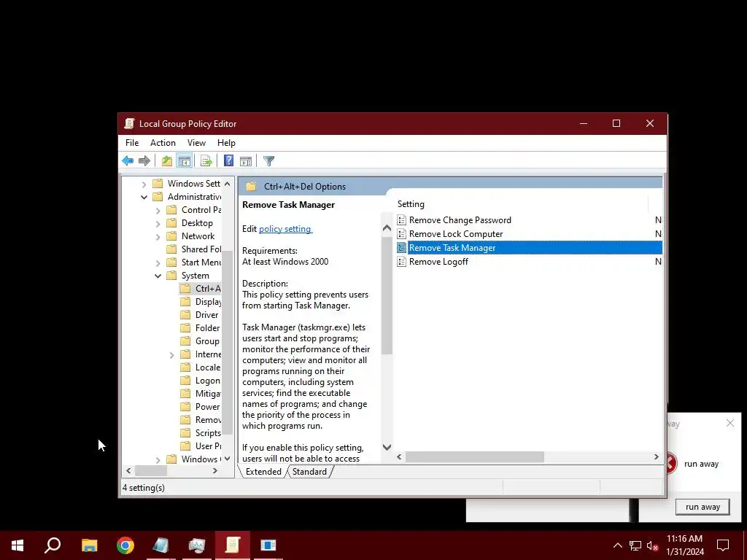Select Remove Logoff setting row
This screenshot has height=560, width=747.
click(529, 262)
